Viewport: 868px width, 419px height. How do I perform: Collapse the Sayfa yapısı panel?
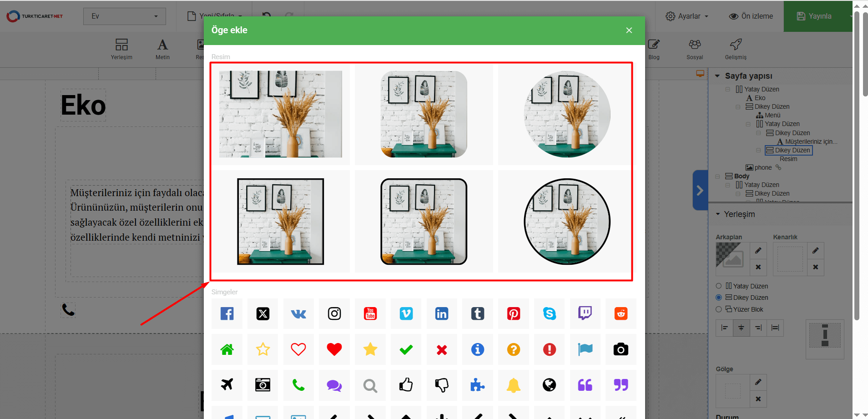pos(717,76)
